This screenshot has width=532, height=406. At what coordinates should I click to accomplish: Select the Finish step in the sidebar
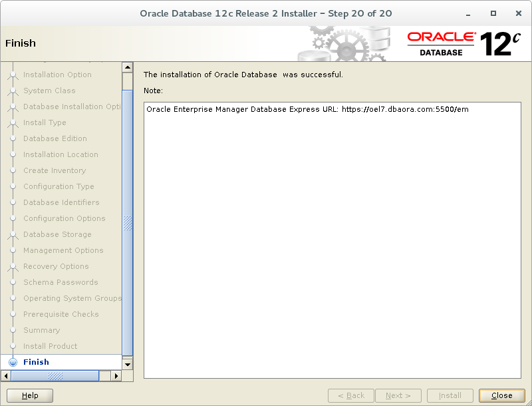36,362
